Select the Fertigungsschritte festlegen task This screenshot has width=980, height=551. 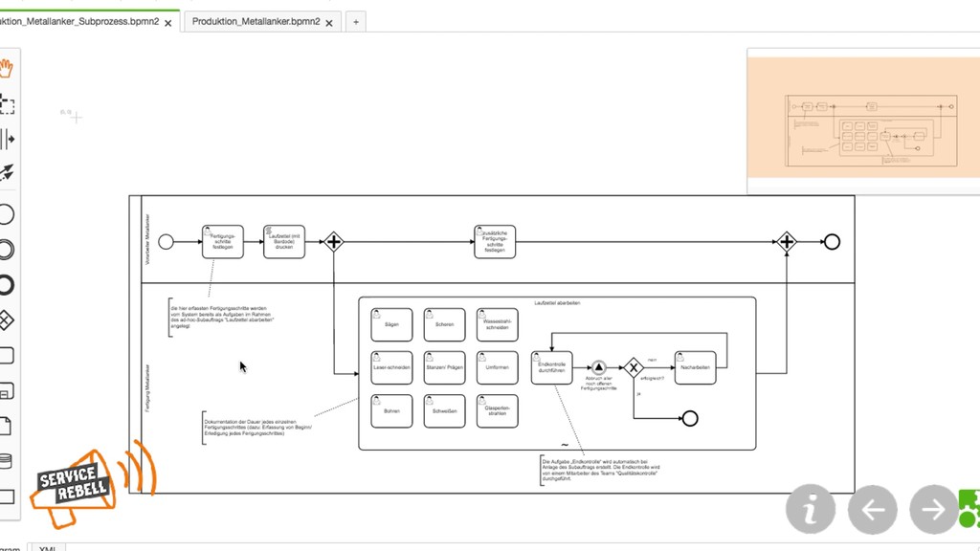pyautogui.click(x=222, y=242)
